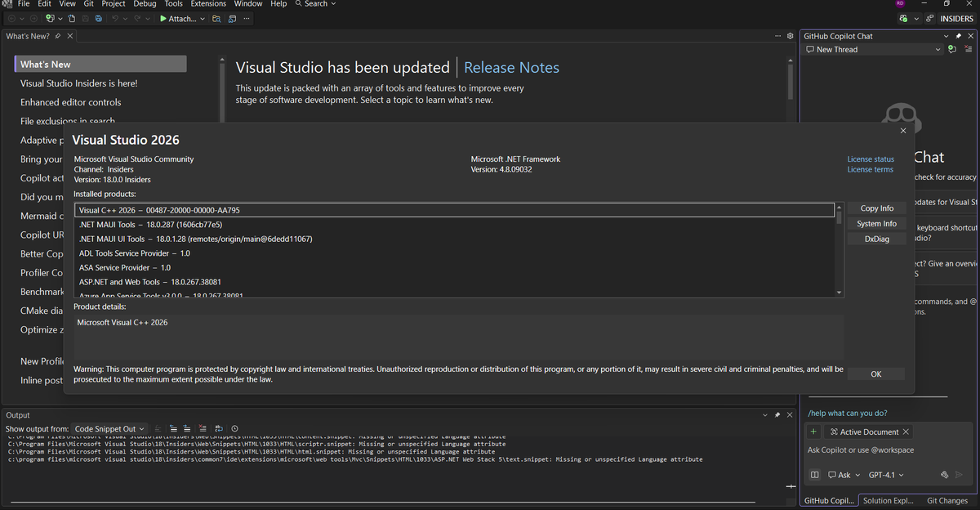Toggle word wrap in Output window
980x510 pixels.
(219, 428)
